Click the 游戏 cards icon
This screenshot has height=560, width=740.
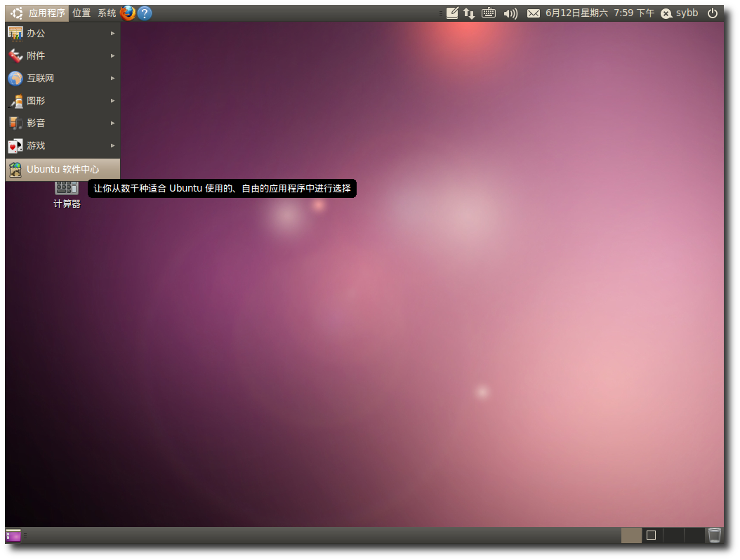pyautogui.click(x=15, y=146)
